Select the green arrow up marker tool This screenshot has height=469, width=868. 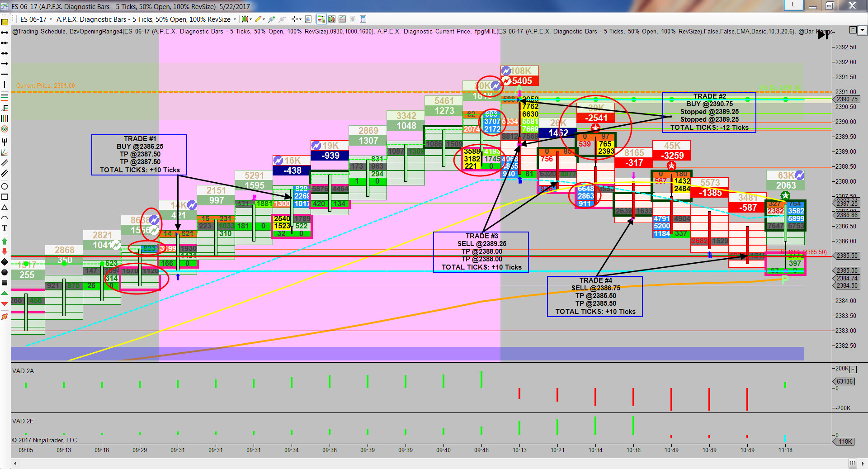tap(5, 241)
